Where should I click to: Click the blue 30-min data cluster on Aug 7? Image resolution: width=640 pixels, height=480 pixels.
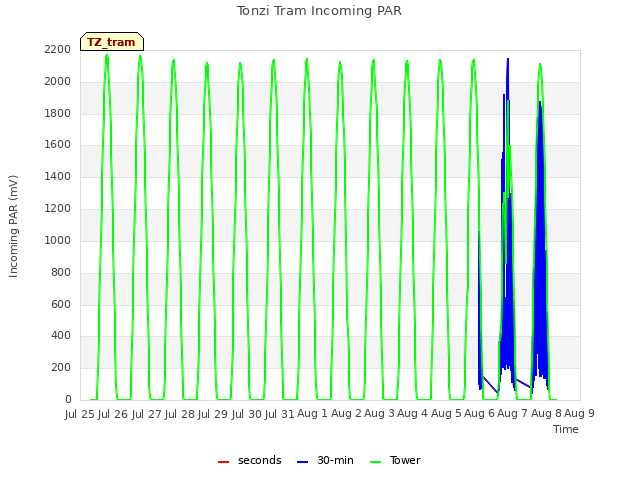(x=540, y=245)
